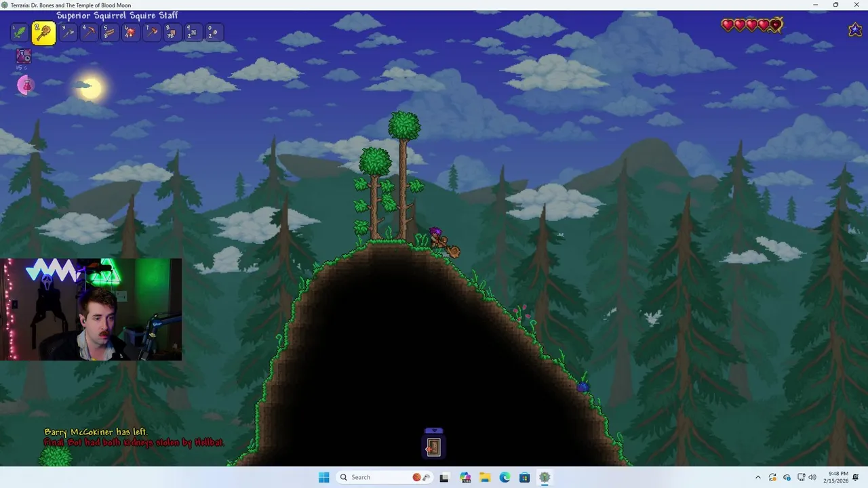868x488 pixels.
Task: Open Microsoft 365 Copilot from the taskbar
Action: tap(465, 477)
